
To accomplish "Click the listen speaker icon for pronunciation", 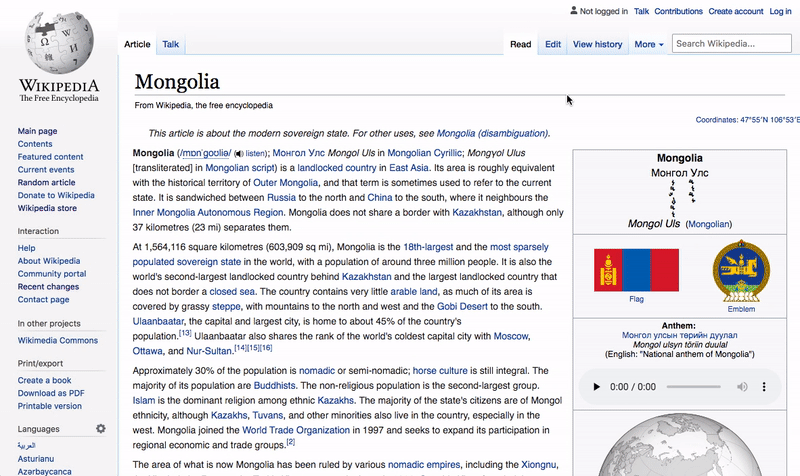I will pyautogui.click(x=238, y=154).
